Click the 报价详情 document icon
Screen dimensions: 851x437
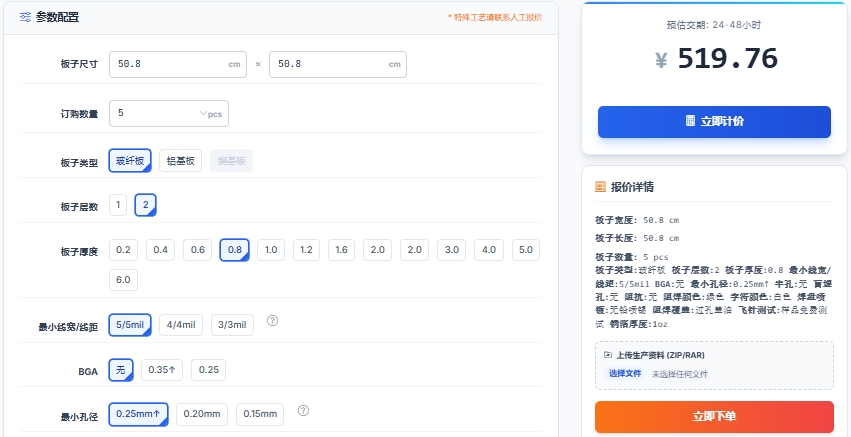pyautogui.click(x=600, y=186)
